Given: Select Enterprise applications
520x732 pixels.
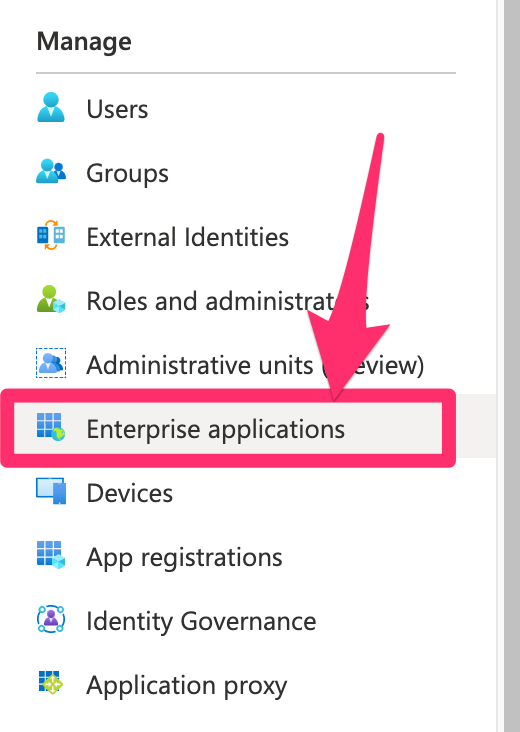Looking at the screenshot, I should click(x=216, y=429).
